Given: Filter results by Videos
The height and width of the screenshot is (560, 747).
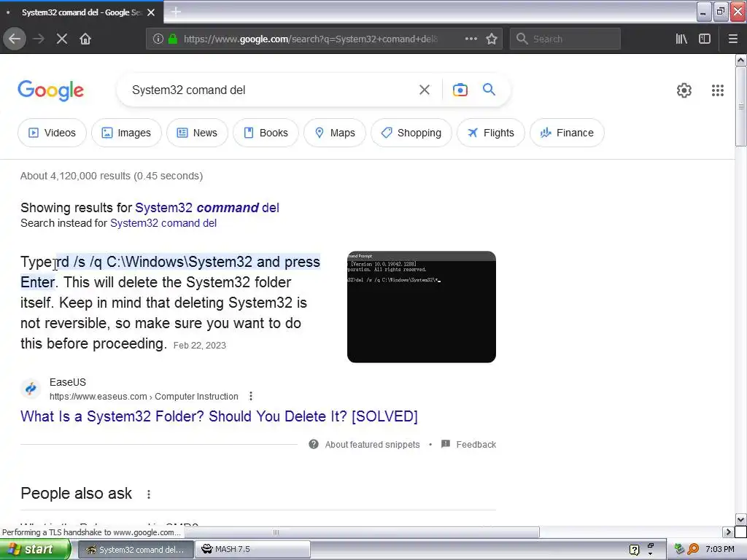Looking at the screenshot, I should click(x=52, y=133).
